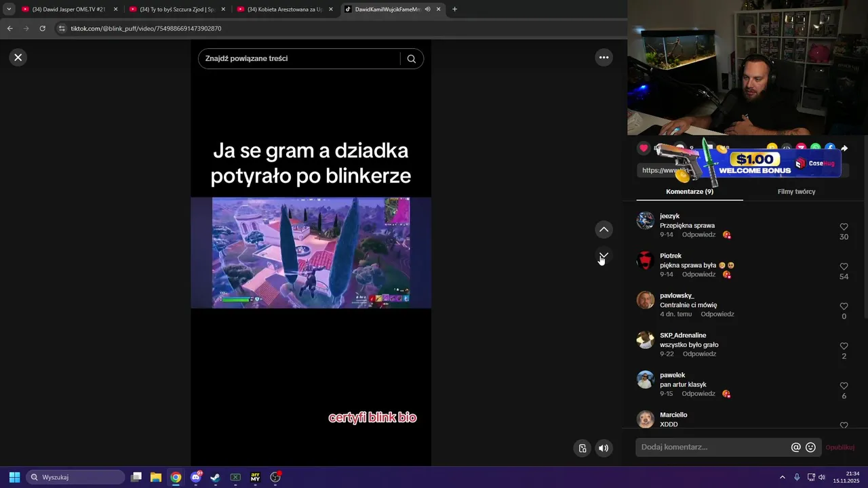The width and height of the screenshot is (868, 488).
Task: Open File Explorer from taskbar
Action: pos(156,477)
